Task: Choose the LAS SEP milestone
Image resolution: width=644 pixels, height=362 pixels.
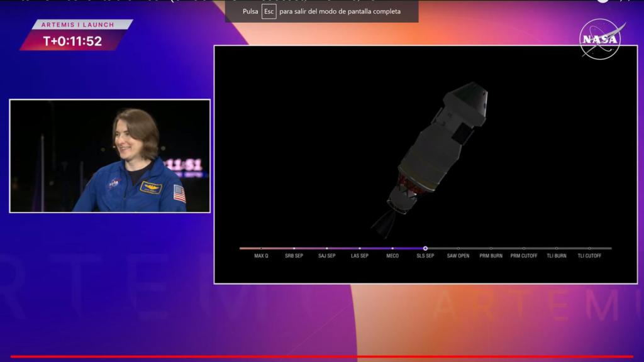Action: pos(360,256)
